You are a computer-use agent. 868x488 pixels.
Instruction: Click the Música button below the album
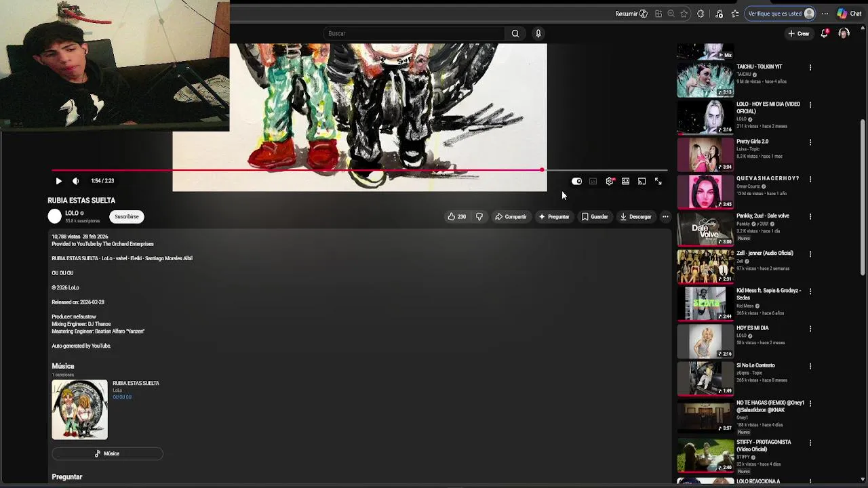coord(107,453)
